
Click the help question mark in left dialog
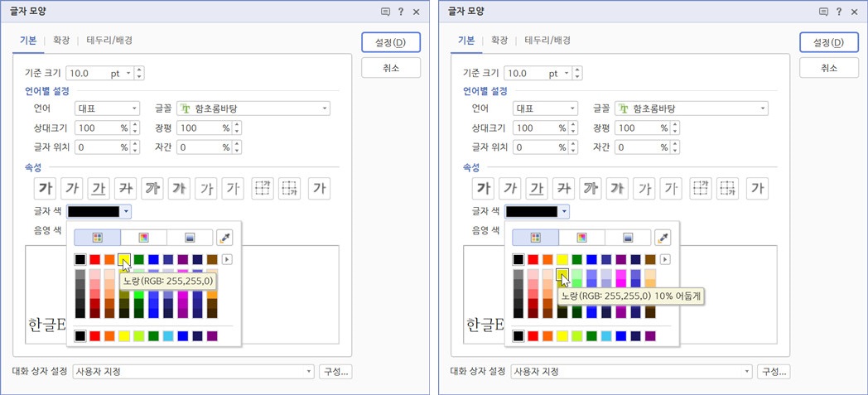coord(401,12)
